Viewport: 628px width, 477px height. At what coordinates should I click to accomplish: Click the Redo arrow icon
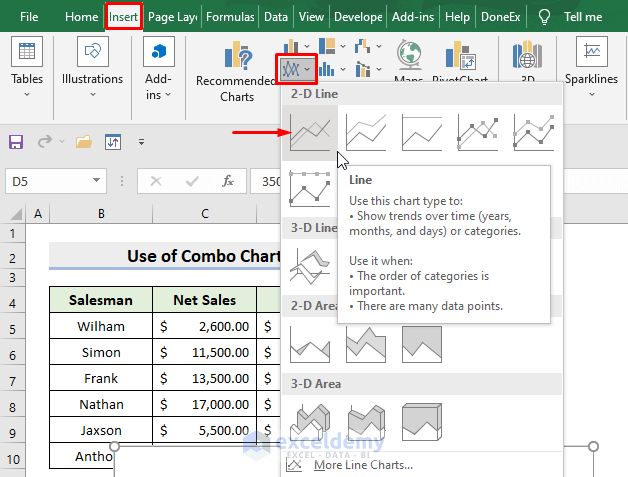tap(44, 141)
